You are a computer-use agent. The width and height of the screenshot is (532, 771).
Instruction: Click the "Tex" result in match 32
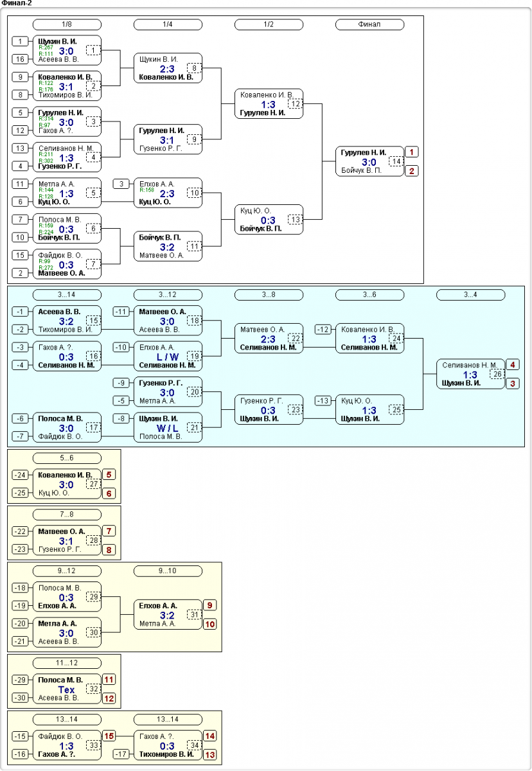pos(67,689)
